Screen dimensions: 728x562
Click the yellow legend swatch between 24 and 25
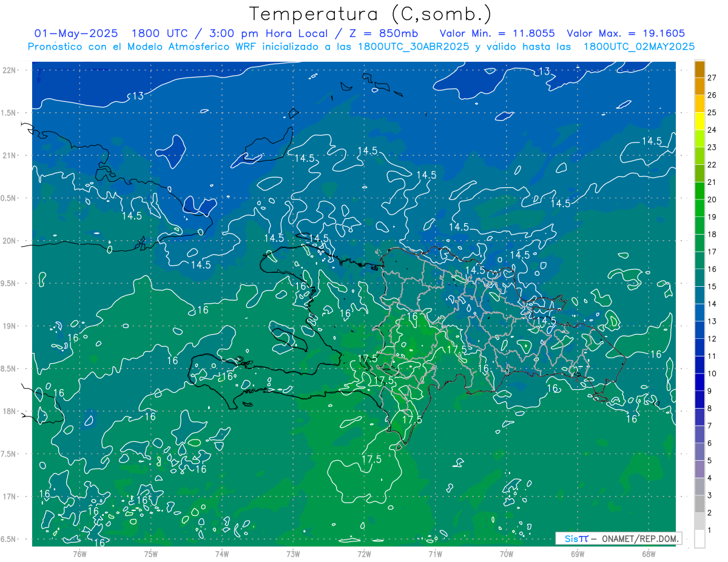(x=699, y=121)
